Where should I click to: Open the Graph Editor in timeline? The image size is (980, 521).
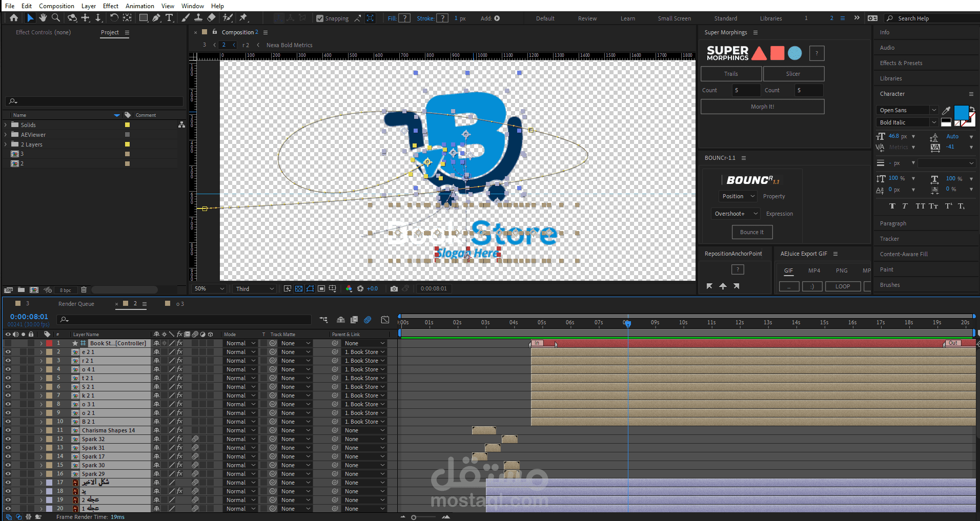point(385,320)
